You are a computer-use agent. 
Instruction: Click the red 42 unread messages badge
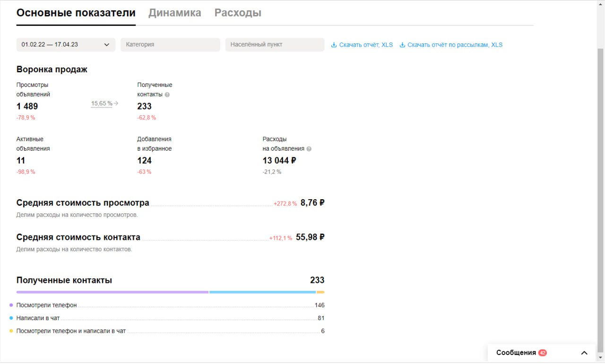[542, 353]
